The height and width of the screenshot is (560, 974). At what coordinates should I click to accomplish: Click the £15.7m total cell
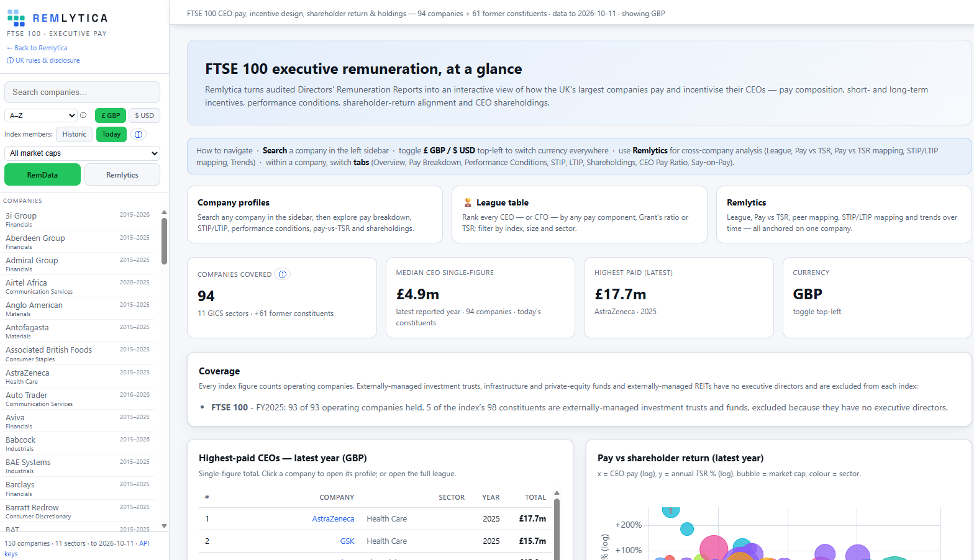tap(532, 541)
